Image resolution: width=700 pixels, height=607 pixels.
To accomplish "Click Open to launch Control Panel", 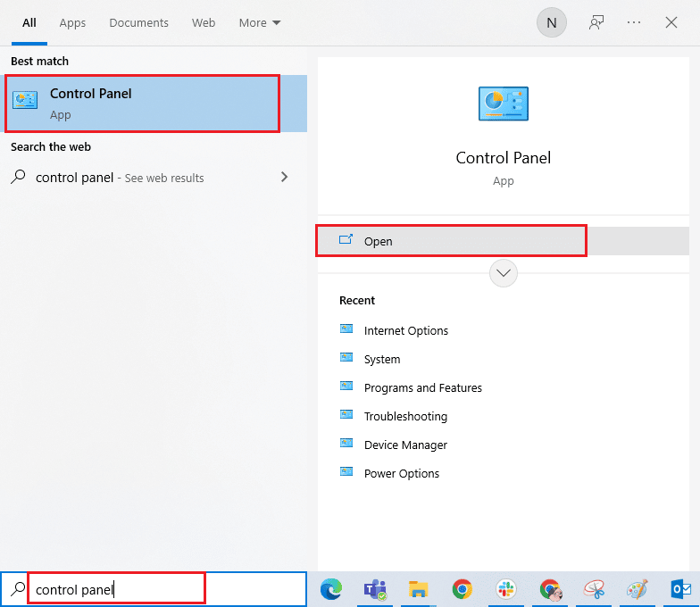I will coord(504,241).
